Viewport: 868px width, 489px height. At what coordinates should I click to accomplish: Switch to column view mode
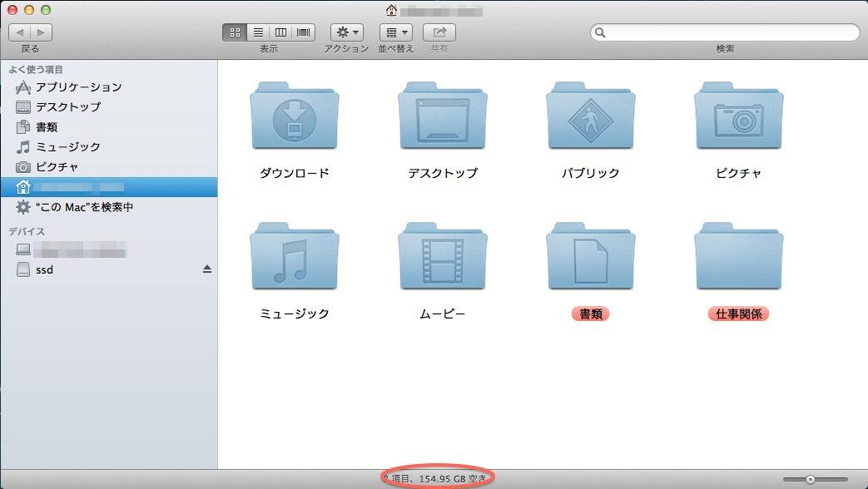click(280, 32)
